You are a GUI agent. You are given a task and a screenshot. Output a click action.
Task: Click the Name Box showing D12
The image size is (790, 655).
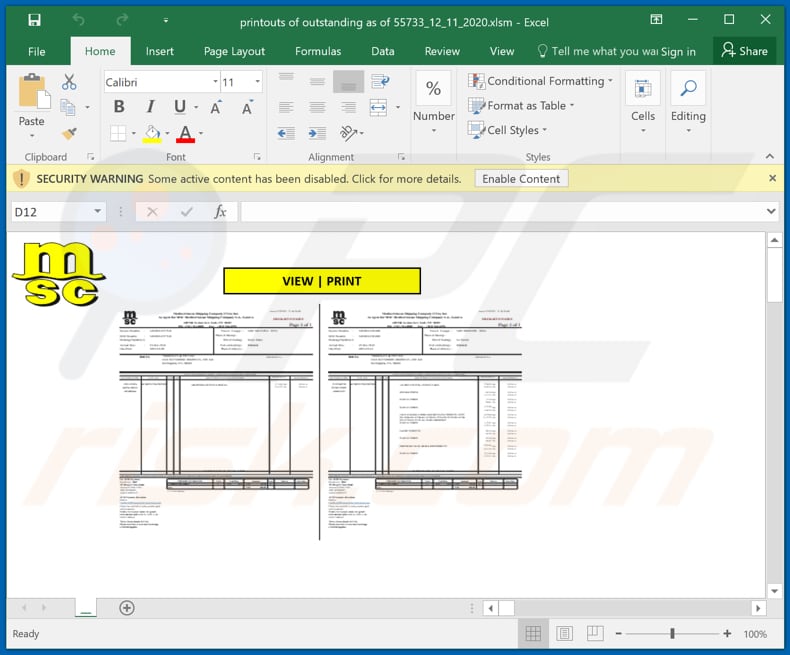58,212
